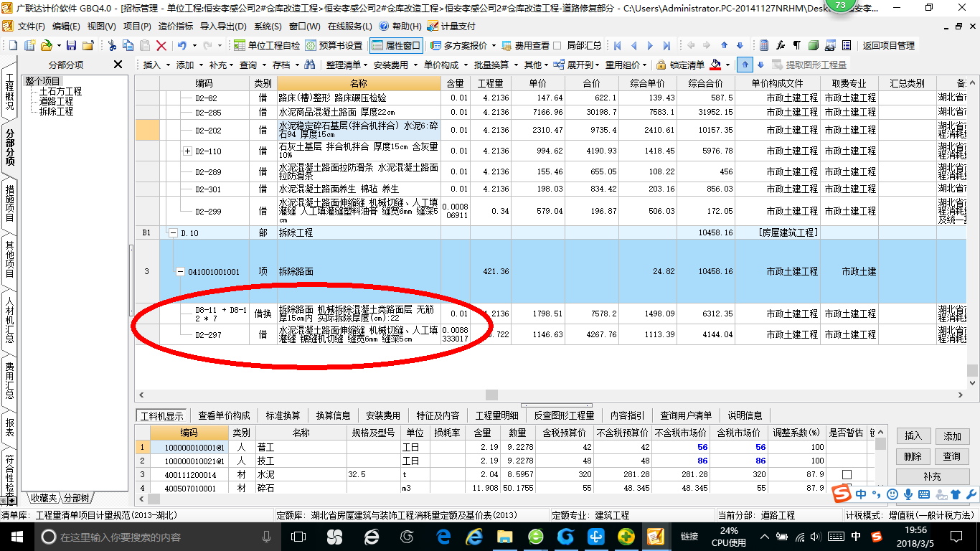Expand row D2-110 石灰土基层
Viewport: 980px width, 551px height.
click(188, 151)
